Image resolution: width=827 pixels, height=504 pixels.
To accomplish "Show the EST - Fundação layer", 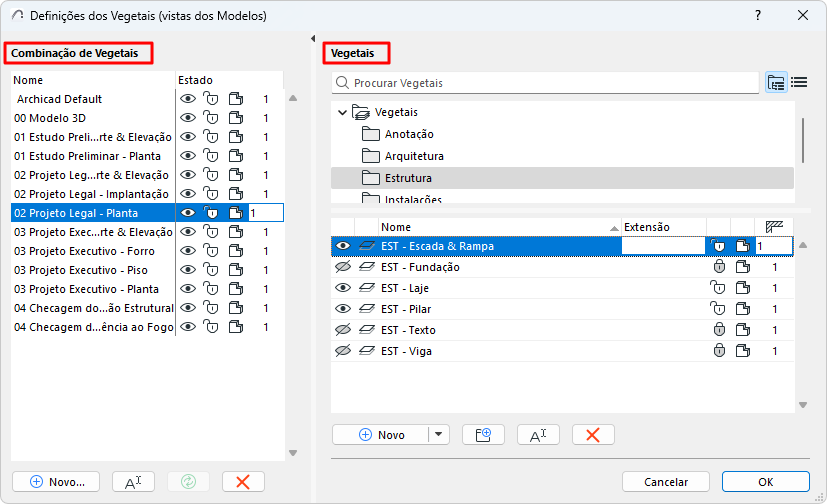I will pyautogui.click(x=343, y=267).
